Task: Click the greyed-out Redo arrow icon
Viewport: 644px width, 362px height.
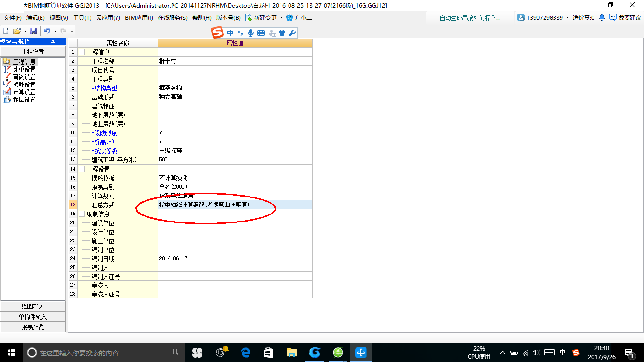Action: click(x=63, y=31)
